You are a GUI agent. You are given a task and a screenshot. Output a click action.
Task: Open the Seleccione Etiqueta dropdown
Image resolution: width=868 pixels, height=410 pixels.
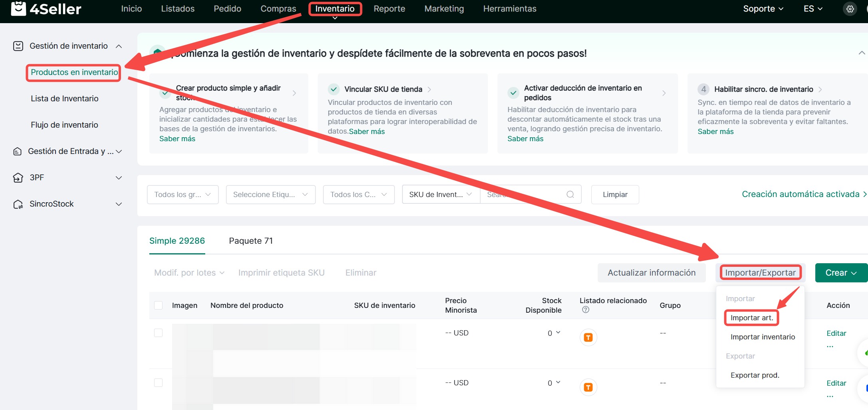[270, 195]
